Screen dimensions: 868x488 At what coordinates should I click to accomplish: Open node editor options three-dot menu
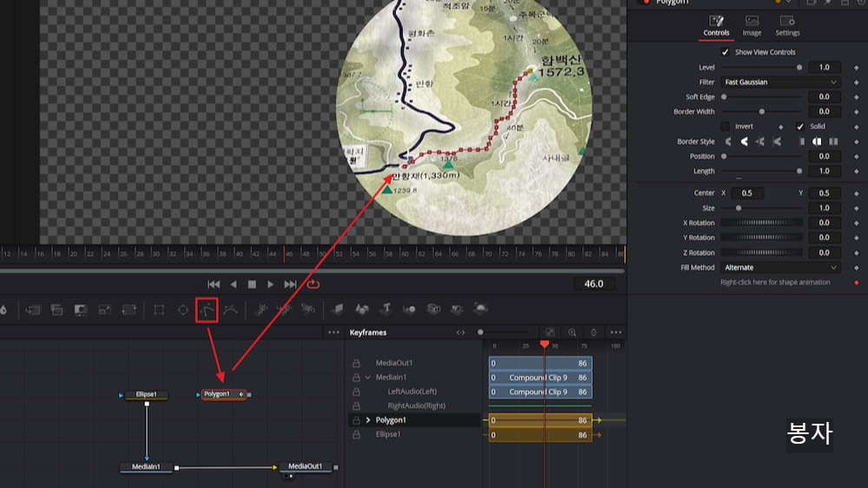tap(333, 333)
